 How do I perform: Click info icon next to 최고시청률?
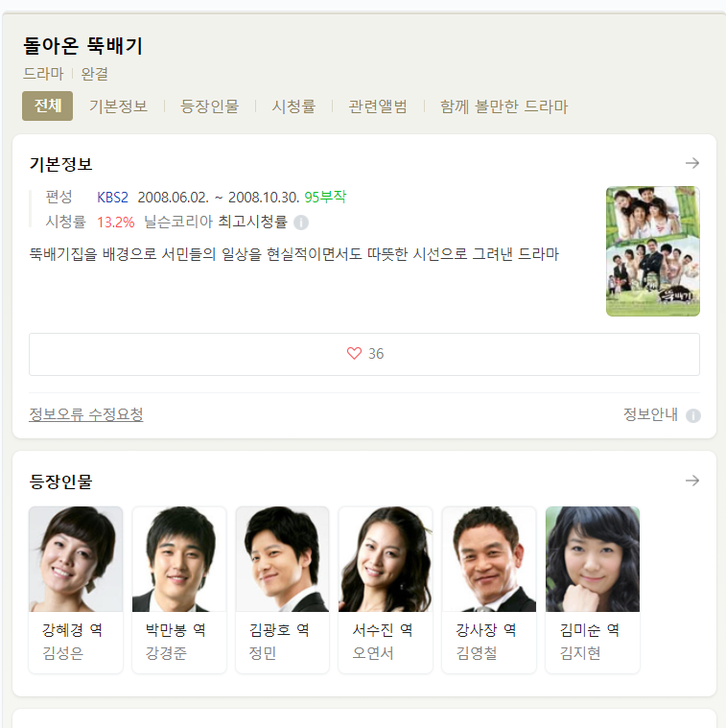(301, 223)
